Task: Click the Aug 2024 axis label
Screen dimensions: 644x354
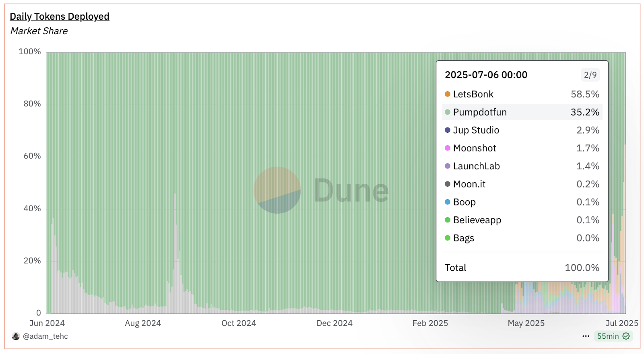Action: coord(143,323)
